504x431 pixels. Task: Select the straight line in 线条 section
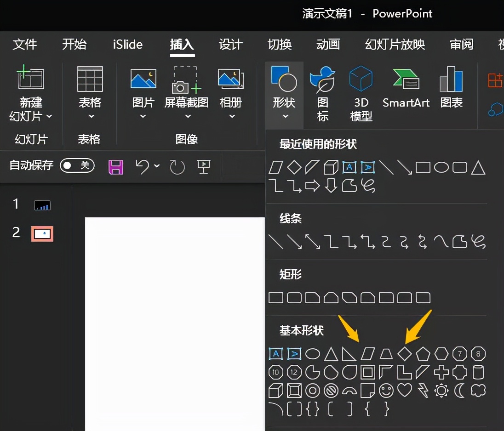tap(275, 242)
